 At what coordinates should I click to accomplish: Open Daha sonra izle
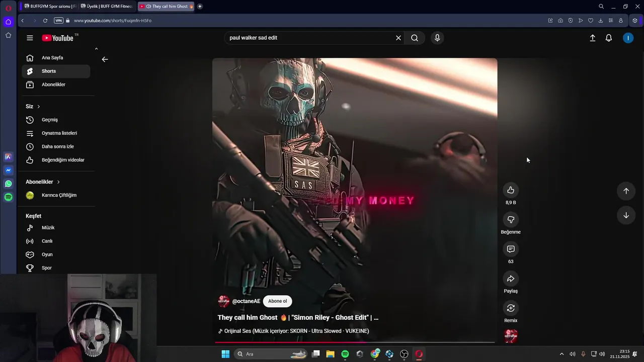pos(56,146)
